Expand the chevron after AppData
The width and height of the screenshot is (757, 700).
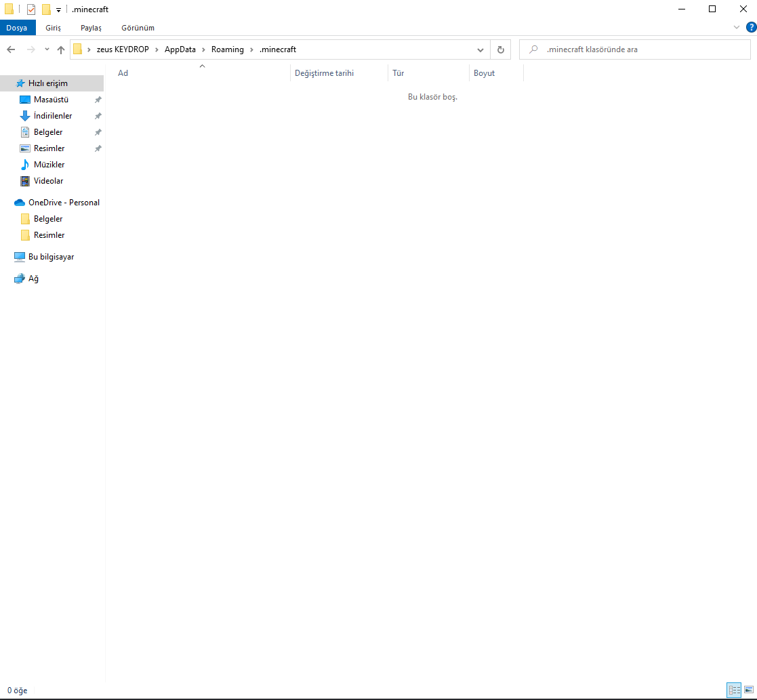click(x=204, y=49)
